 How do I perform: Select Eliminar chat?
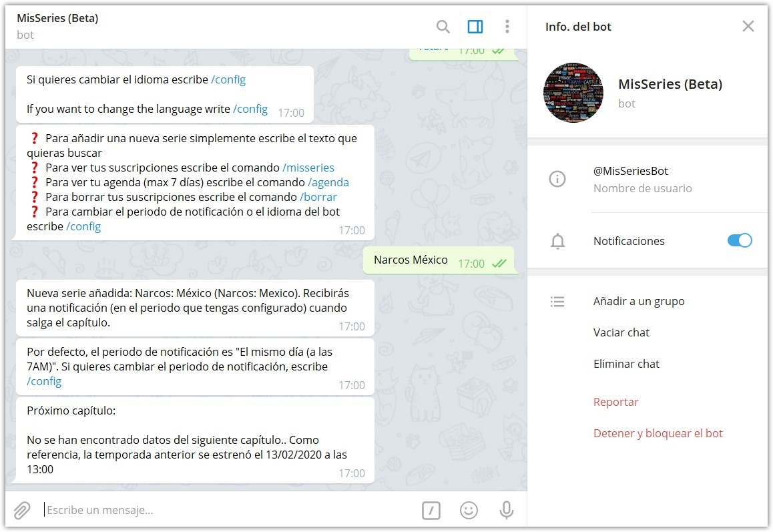coord(626,363)
